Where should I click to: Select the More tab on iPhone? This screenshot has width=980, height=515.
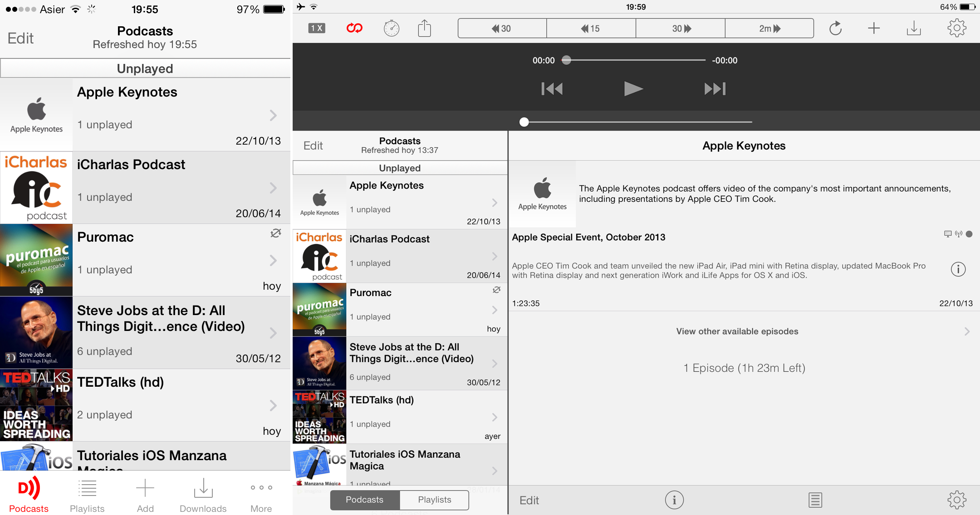pos(261,496)
